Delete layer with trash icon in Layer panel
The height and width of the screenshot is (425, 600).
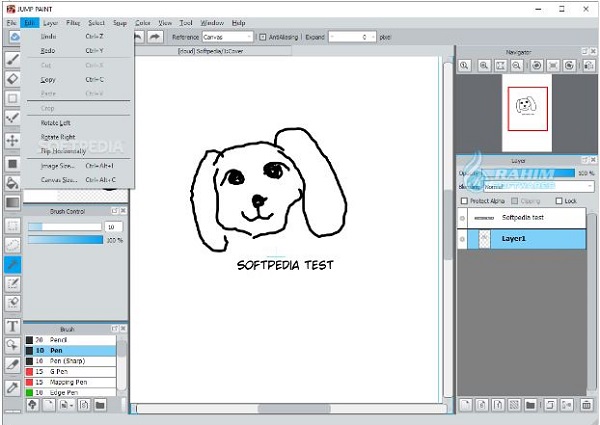588,403
